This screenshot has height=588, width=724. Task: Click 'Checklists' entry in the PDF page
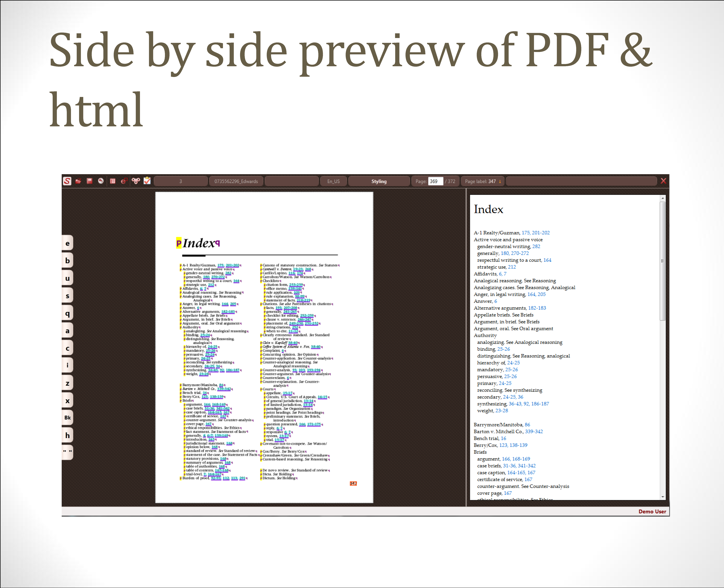point(271,281)
